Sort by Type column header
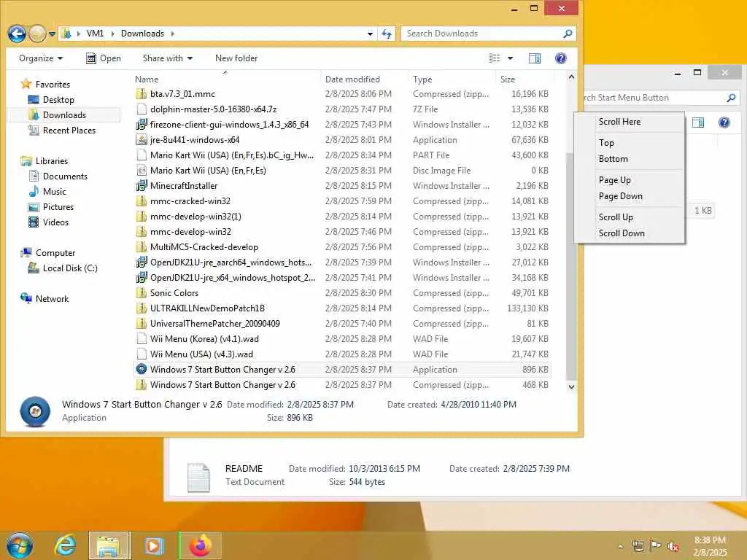This screenshot has height=560, width=747. [422, 79]
